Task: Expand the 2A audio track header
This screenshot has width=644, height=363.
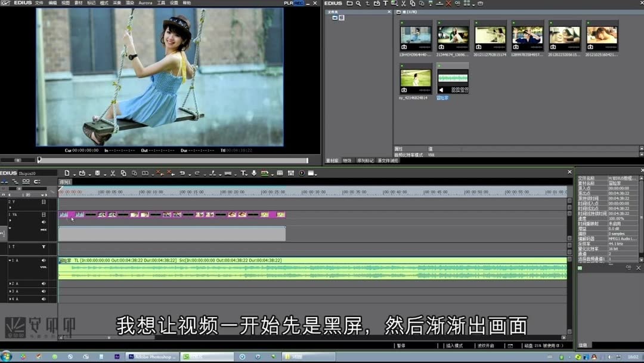Action: pos(11,283)
